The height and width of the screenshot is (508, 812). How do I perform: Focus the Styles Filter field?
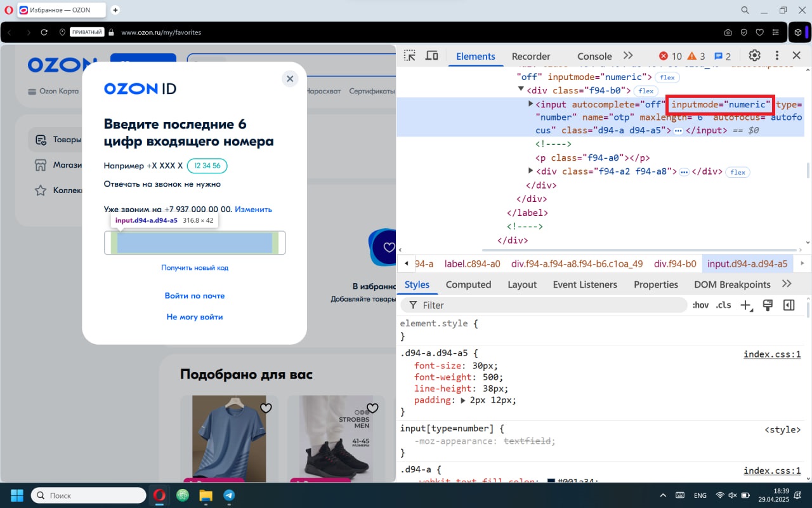click(x=545, y=305)
